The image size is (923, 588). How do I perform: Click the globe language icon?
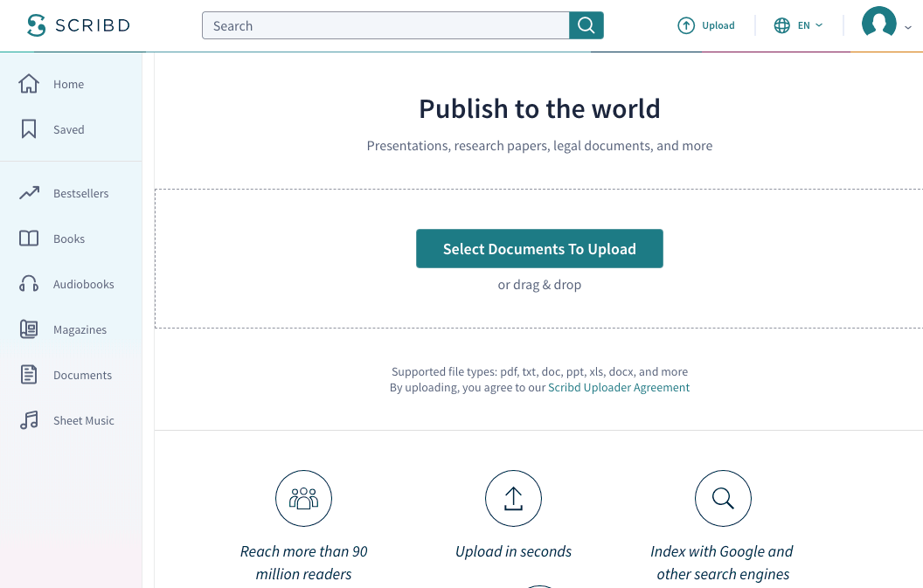[781, 25]
